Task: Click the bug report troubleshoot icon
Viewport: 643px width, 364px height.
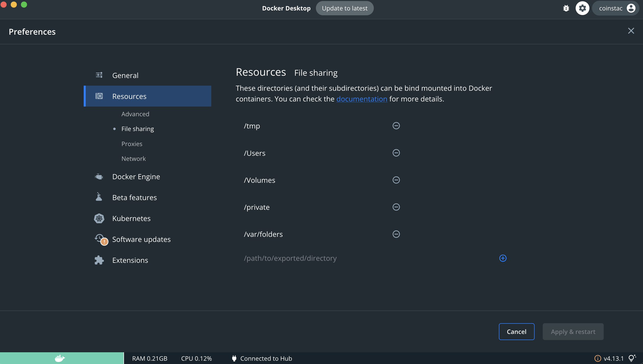Action: coord(566,8)
